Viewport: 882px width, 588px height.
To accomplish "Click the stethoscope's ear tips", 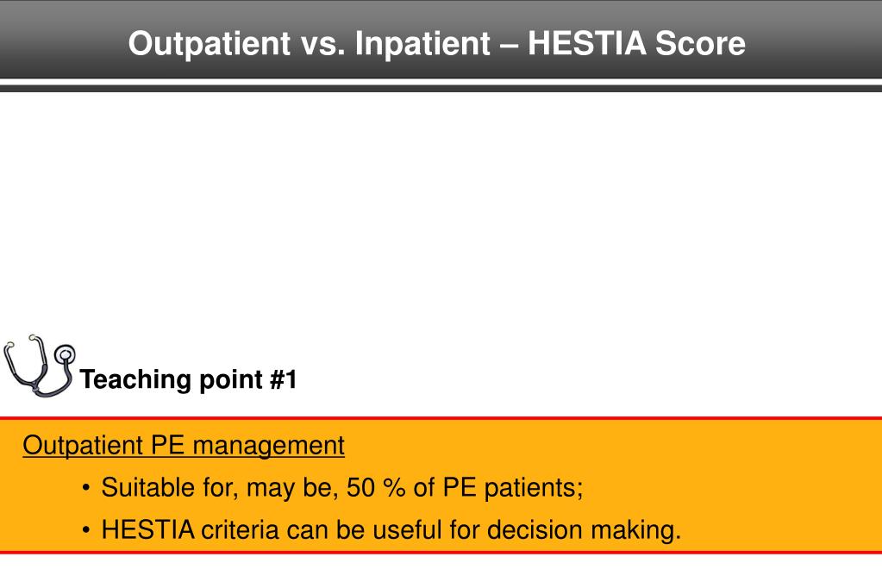I will (x=22, y=340).
